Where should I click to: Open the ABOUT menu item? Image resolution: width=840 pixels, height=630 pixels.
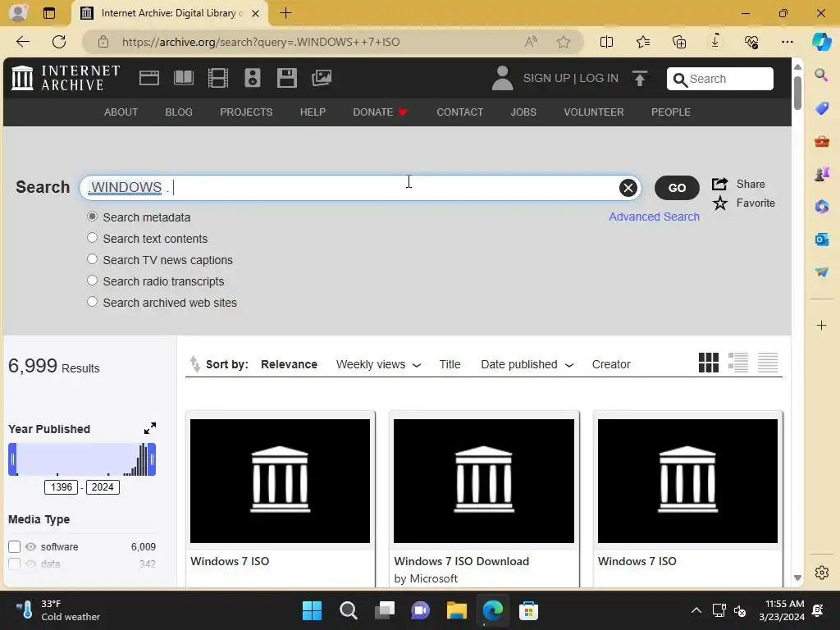pyautogui.click(x=121, y=112)
